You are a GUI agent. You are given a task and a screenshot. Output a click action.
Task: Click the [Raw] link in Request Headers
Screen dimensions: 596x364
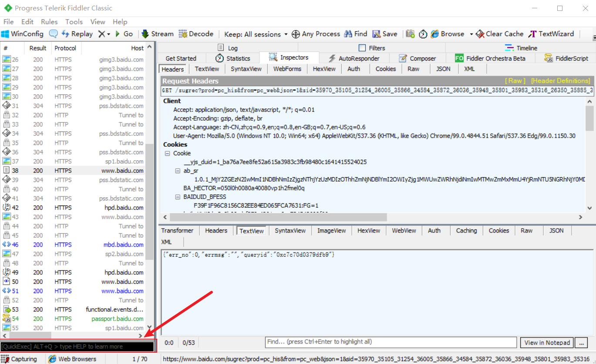(x=515, y=81)
